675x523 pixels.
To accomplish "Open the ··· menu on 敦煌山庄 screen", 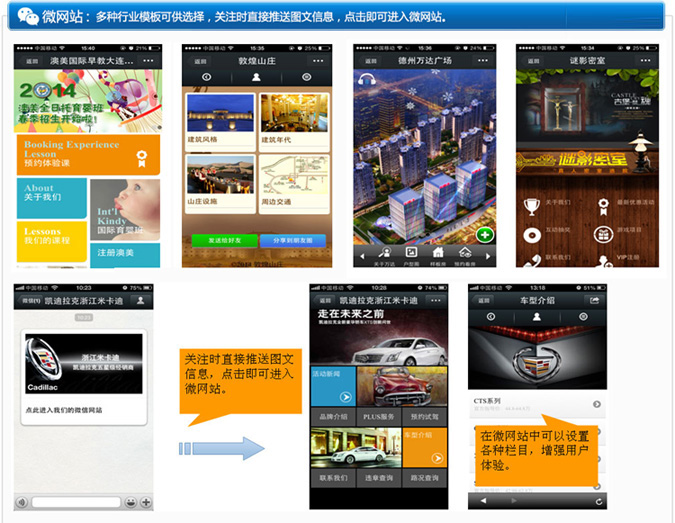I will tap(318, 61).
